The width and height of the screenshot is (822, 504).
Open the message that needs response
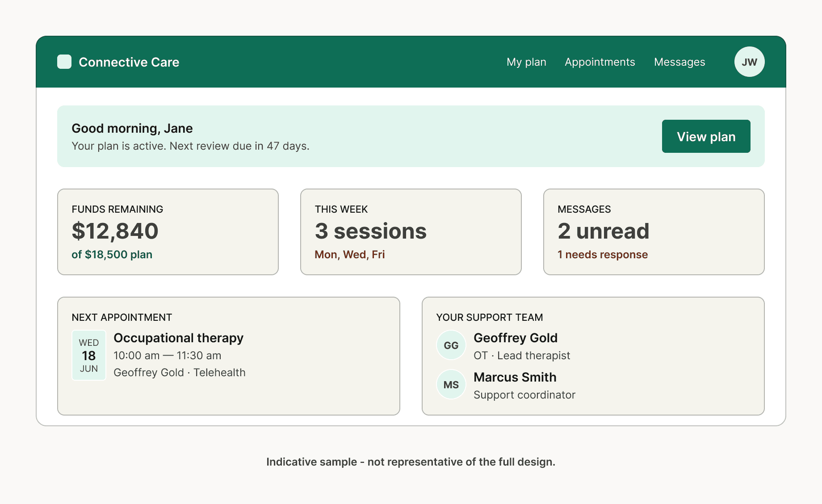(x=603, y=254)
